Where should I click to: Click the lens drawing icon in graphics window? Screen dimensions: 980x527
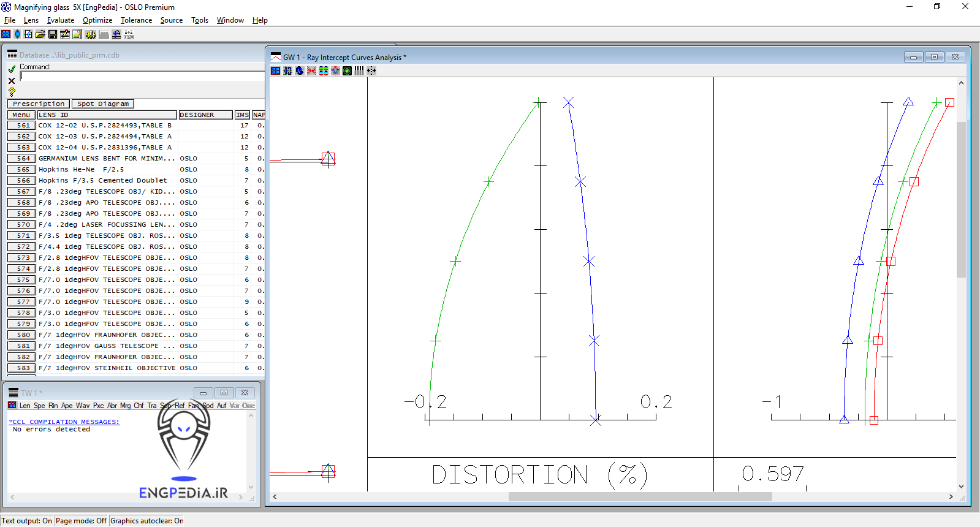(287, 71)
